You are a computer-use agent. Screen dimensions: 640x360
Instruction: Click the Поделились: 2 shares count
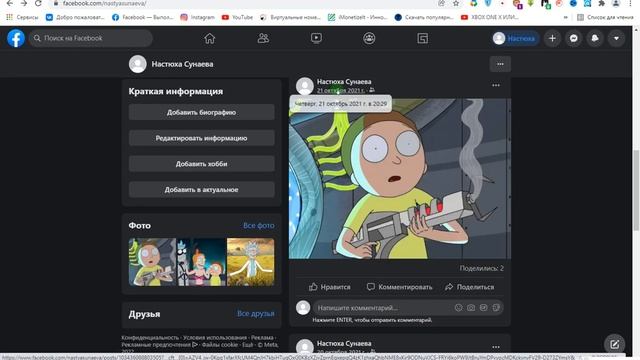pos(482,268)
